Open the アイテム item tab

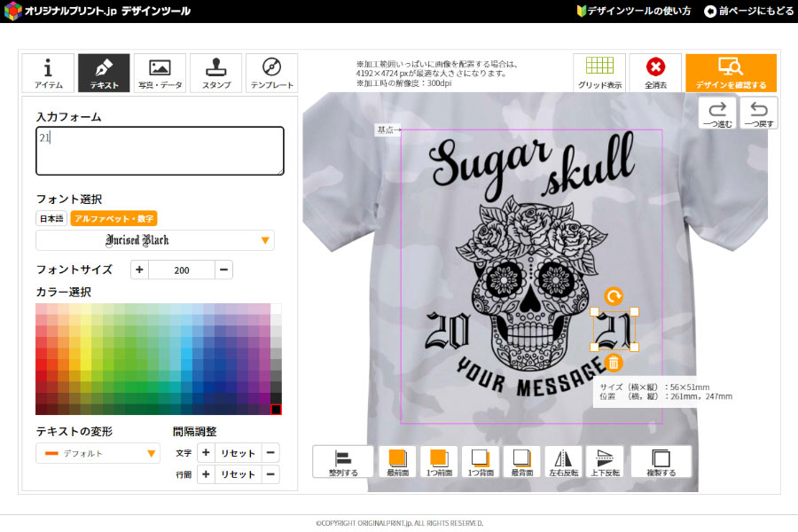tap(49, 73)
